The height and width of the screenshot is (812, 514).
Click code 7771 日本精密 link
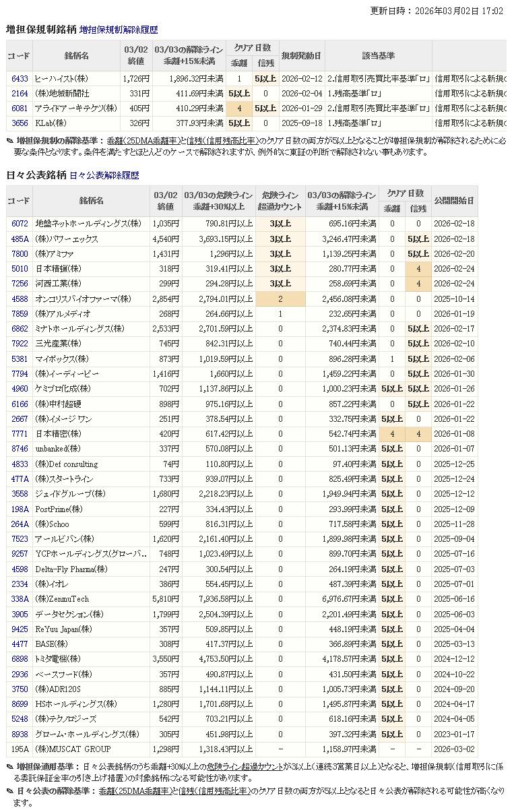(x=20, y=434)
